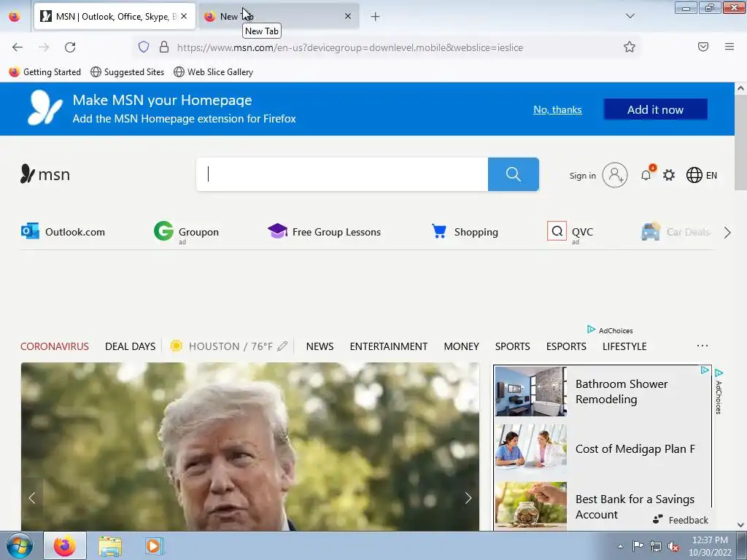Open the Shopping cart shortcut
The width and height of the screenshot is (747, 560).
coord(465,232)
